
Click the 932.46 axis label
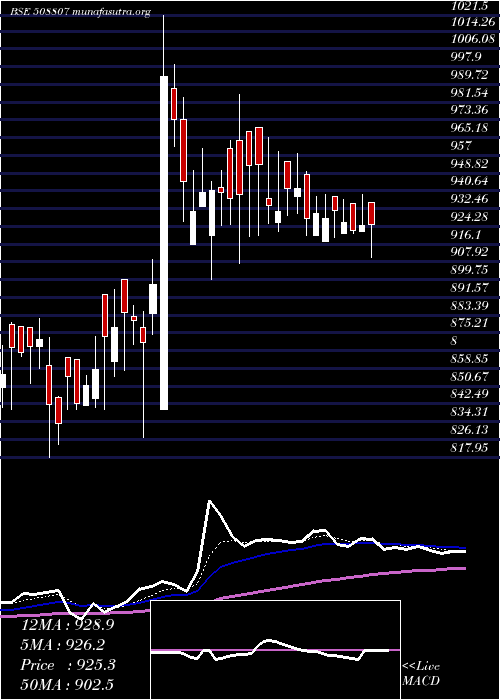(x=469, y=199)
